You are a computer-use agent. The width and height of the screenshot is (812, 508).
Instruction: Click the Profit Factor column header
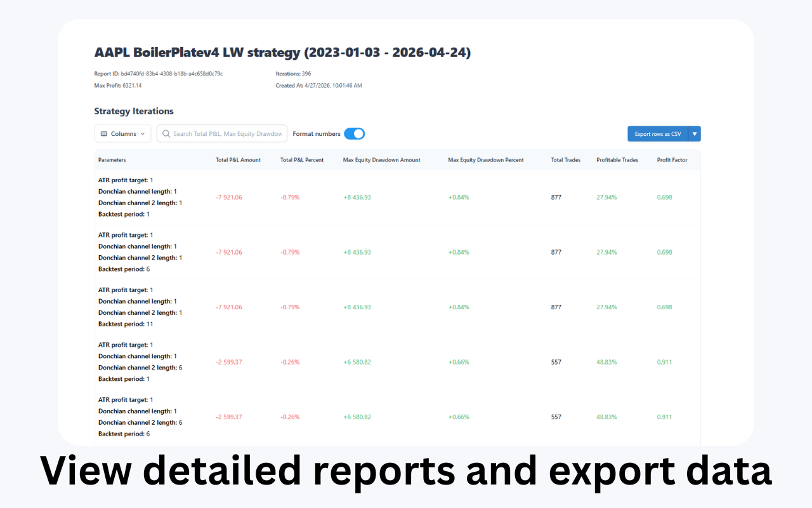tap(672, 160)
